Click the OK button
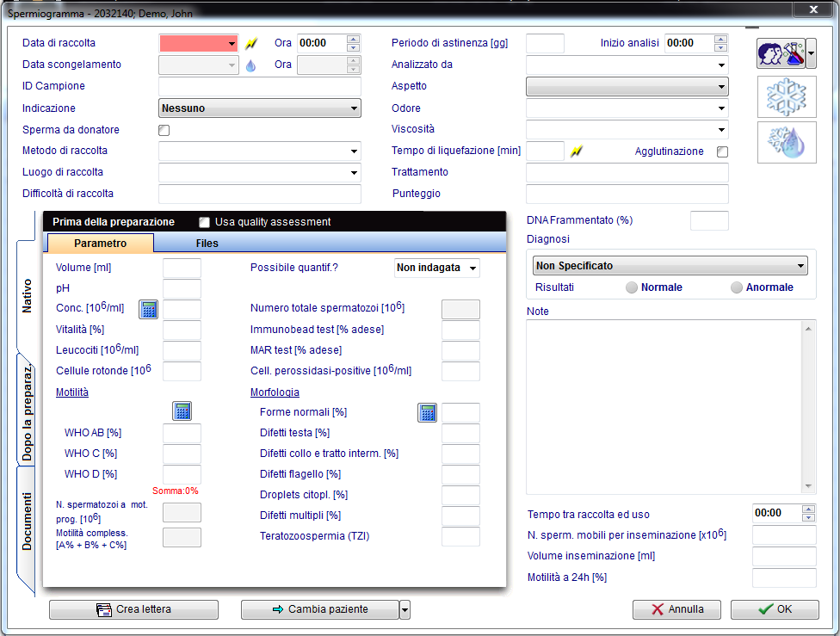Image resolution: width=840 pixels, height=636 pixels. click(775, 609)
